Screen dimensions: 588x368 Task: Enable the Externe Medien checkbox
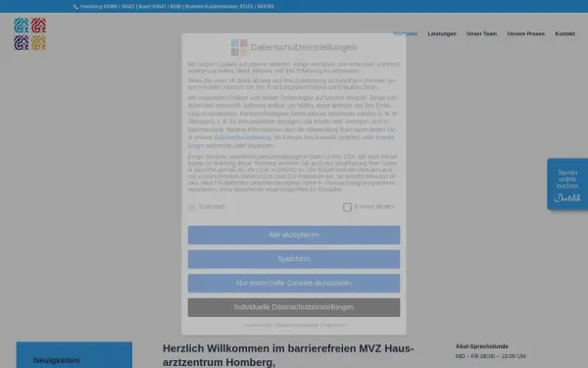347,207
